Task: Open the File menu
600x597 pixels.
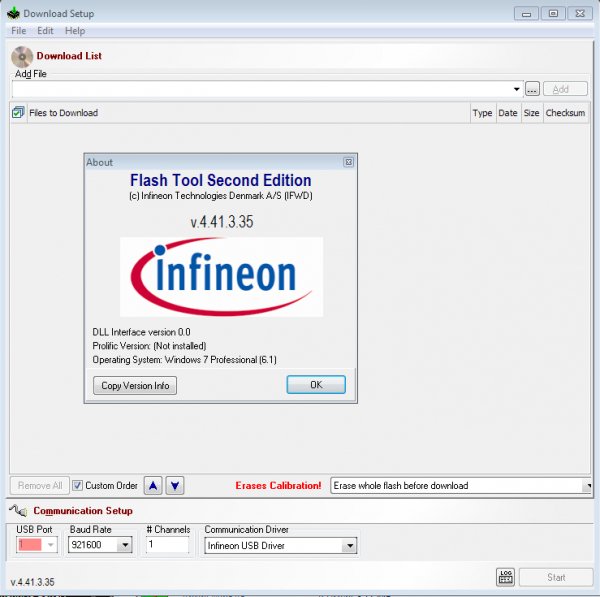Action: (18, 31)
